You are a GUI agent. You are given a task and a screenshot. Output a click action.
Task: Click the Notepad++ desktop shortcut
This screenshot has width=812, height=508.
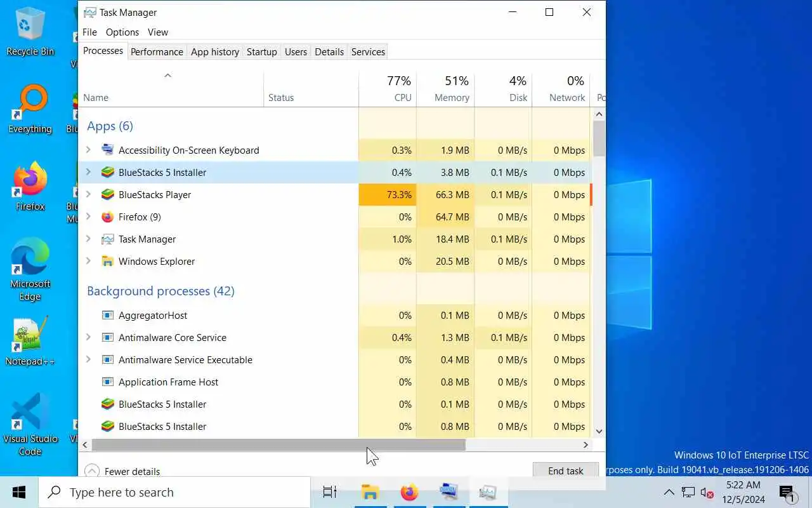pyautogui.click(x=30, y=342)
